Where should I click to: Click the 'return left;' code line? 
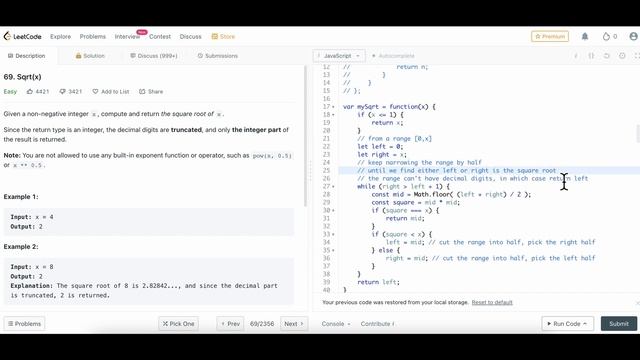(x=378, y=282)
